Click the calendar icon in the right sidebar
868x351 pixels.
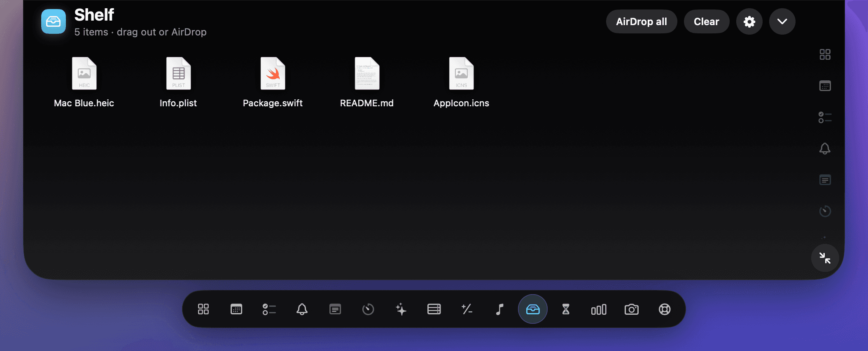click(825, 86)
